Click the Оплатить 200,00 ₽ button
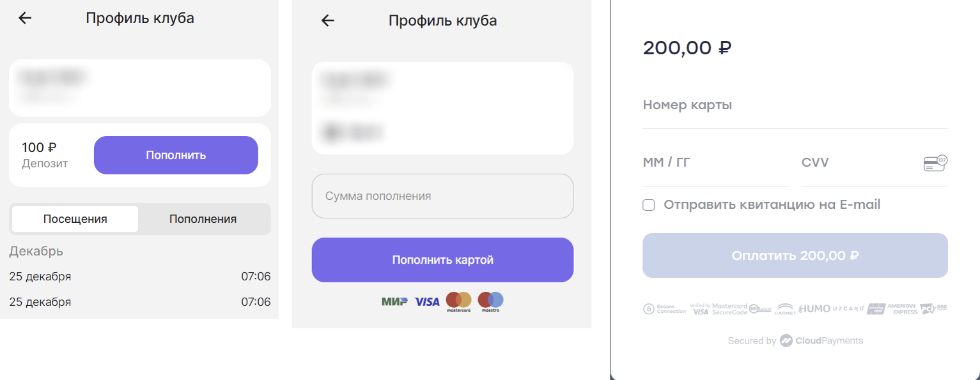Screen dimensions: 980x380 coord(795,255)
